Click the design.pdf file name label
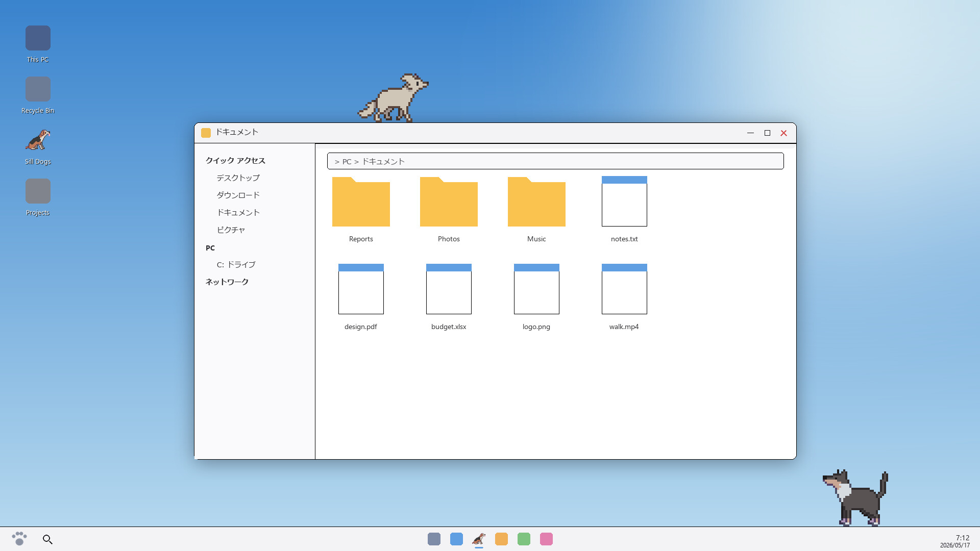The image size is (980, 551). pyautogui.click(x=361, y=327)
